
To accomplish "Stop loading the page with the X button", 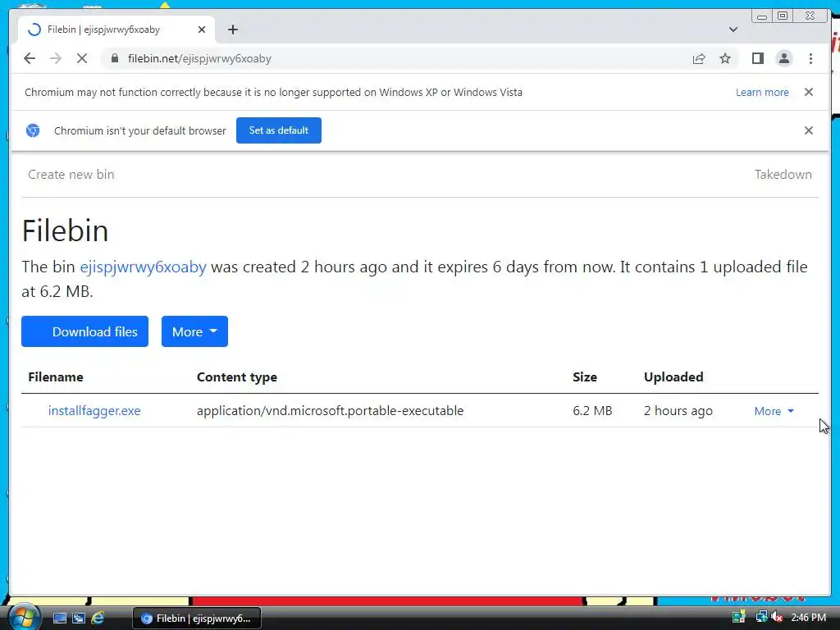I will click(x=82, y=58).
